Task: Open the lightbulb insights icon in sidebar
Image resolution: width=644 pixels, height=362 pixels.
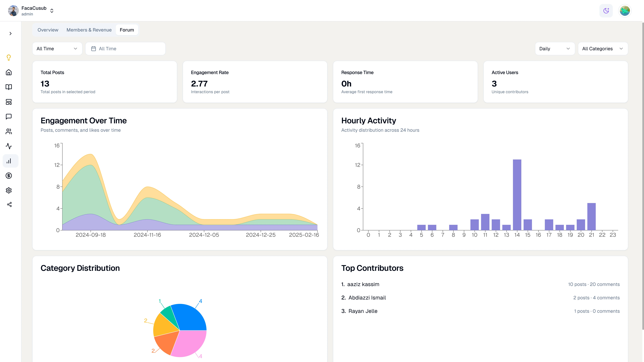Action: pyautogui.click(x=9, y=58)
